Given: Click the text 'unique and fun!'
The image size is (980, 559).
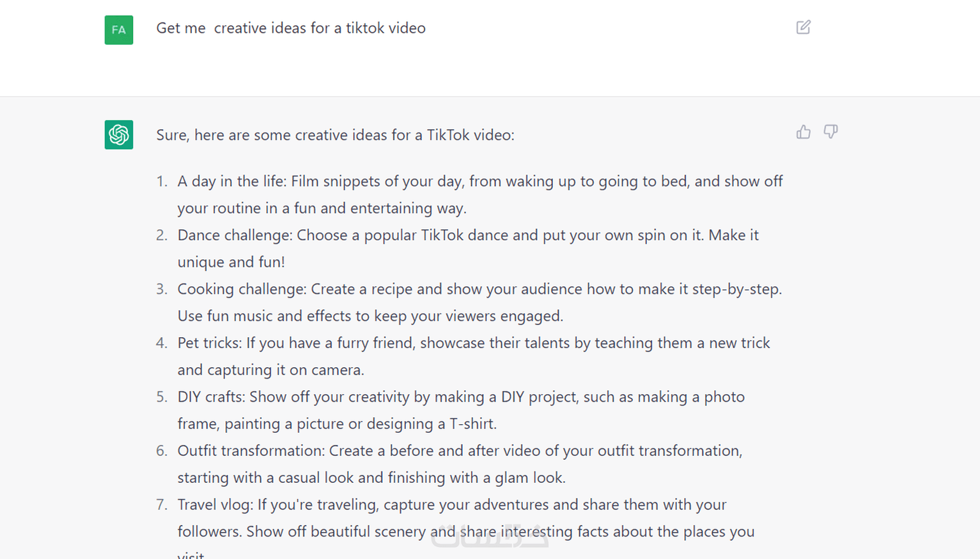Looking at the screenshot, I should pos(231,262).
